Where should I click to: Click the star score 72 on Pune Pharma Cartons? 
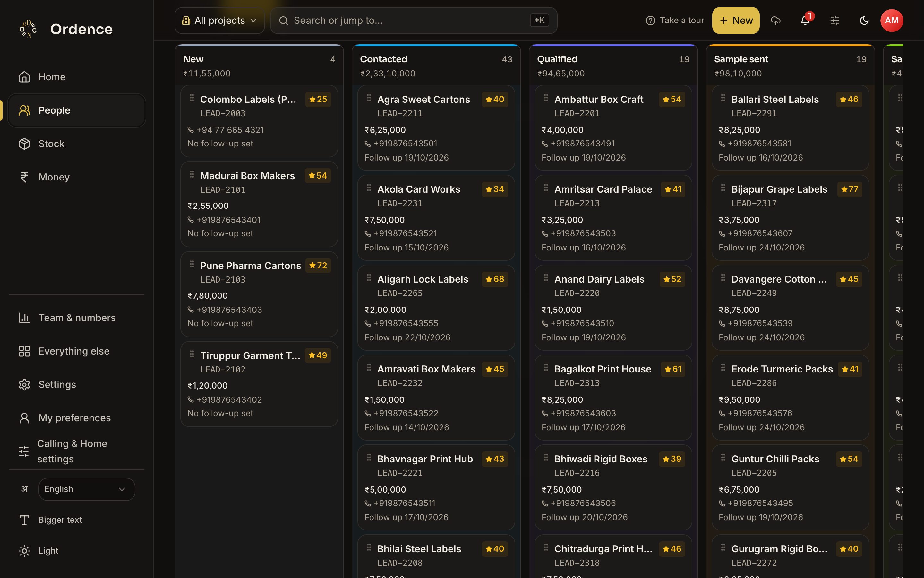pyautogui.click(x=318, y=266)
